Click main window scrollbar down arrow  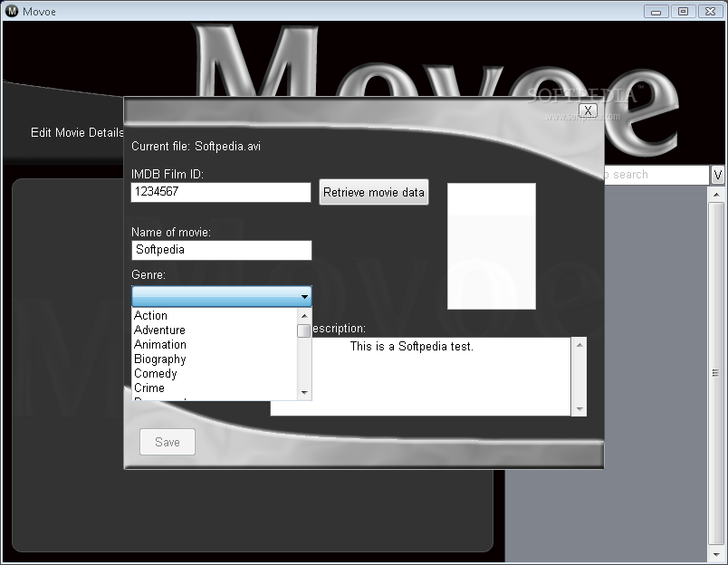click(716, 554)
